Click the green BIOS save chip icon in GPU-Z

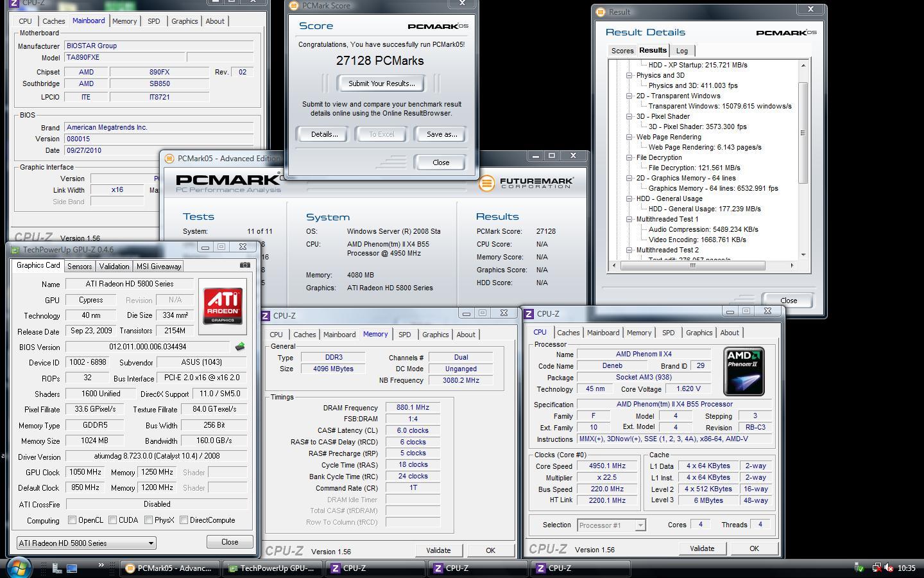[x=240, y=347]
